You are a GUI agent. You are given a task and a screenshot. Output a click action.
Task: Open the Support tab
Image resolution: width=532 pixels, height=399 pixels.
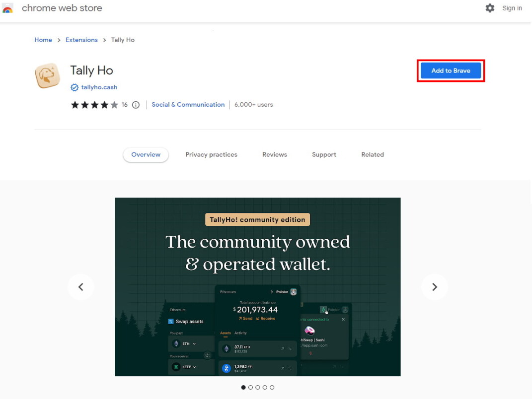click(324, 154)
